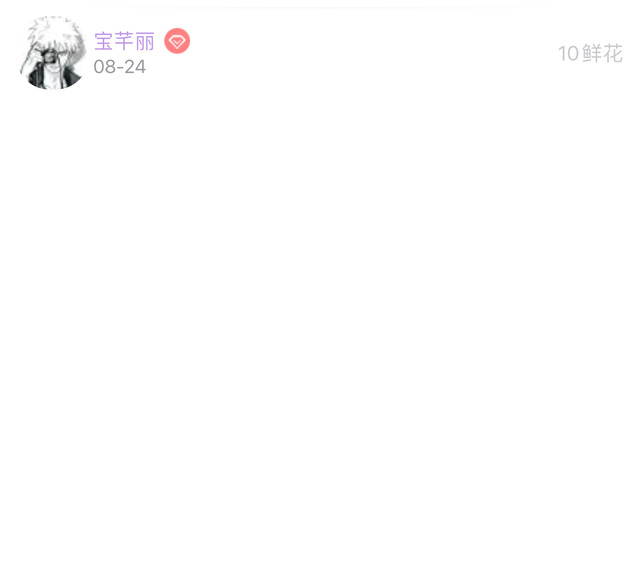Open the user's circular profile picture
This screenshot has width=640, height=586.
53,52
